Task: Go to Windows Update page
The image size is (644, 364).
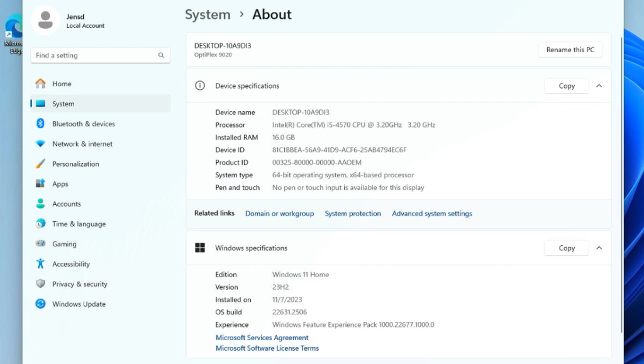Action: 101,304
